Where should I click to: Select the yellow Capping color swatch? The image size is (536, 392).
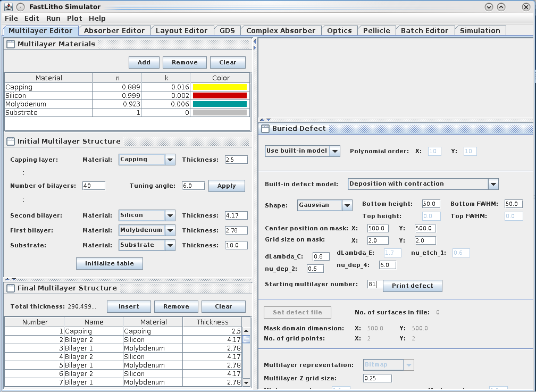[x=220, y=87]
